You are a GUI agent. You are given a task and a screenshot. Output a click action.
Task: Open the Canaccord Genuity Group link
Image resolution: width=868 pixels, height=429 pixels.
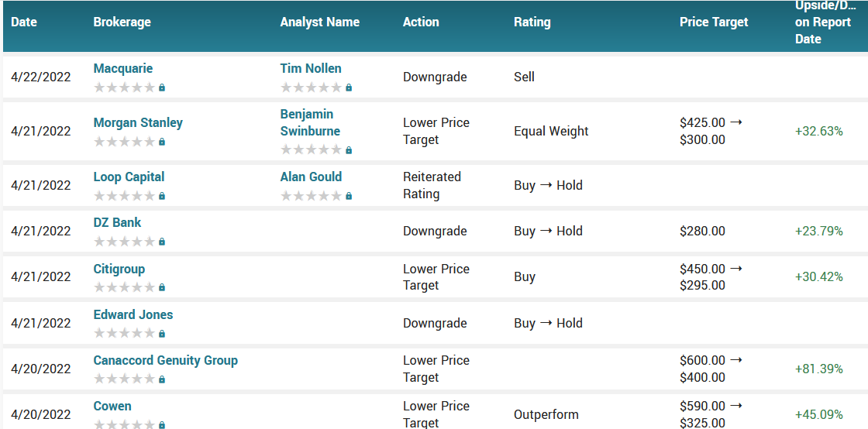(x=165, y=360)
